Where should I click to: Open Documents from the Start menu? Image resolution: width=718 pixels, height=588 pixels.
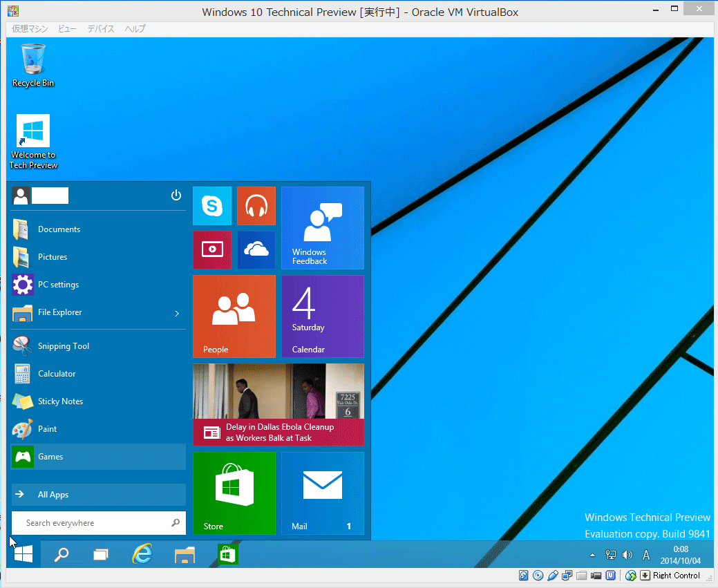pos(98,229)
